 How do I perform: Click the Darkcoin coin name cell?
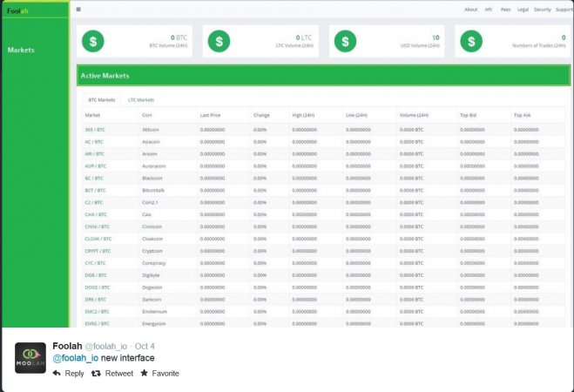(x=152, y=300)
